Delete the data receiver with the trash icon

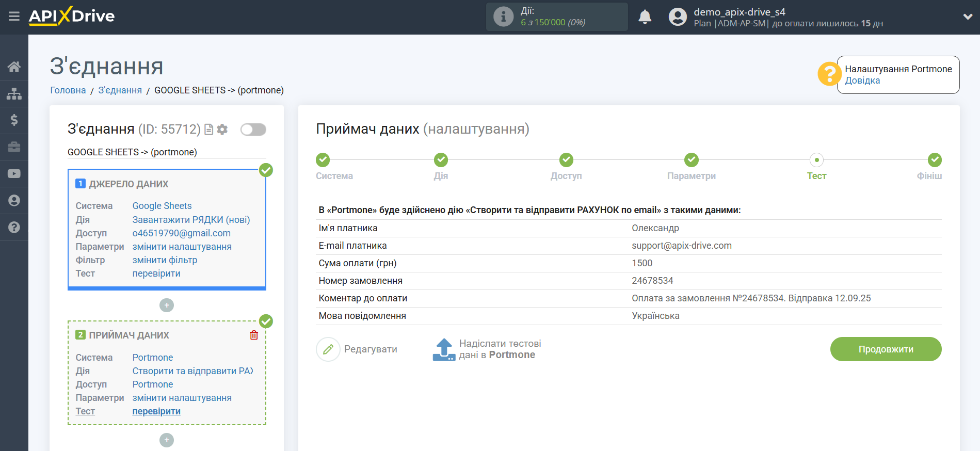tap(254, 335)
